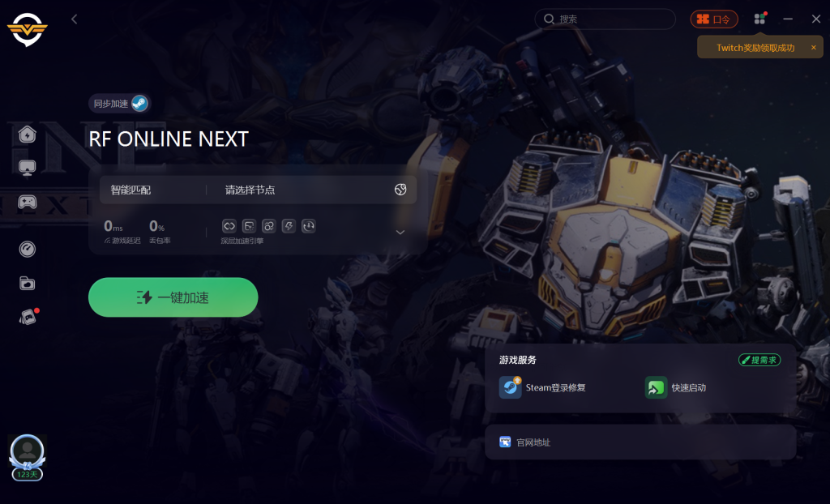Open Steam登录修复 service
This screenshot has height=504, width=830.
tap(542, 387)
